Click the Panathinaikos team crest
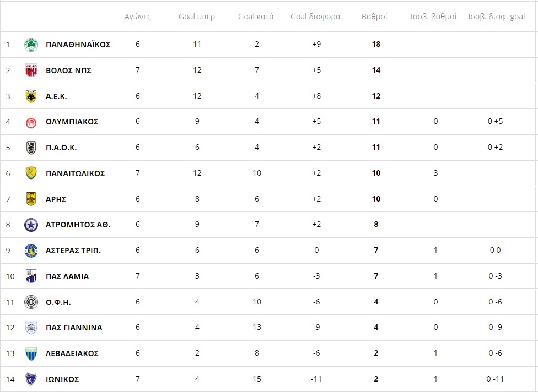This screenshot has width=538, height=392. [31, 45]
